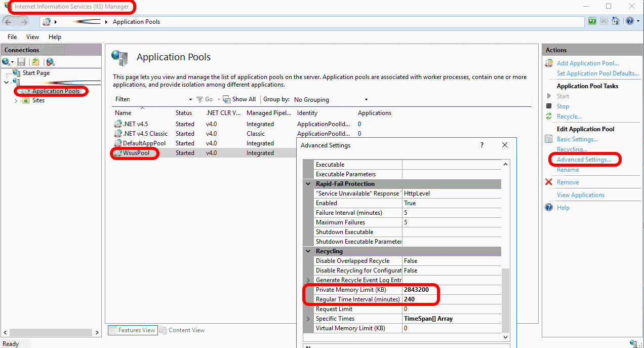This screenshot has width=644, height=348.
Task: Open the File menu
Action: click(12, 37)
